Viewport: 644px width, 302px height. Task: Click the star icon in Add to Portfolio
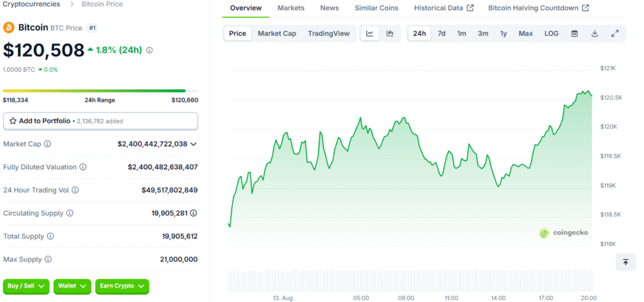pos(13,121)
